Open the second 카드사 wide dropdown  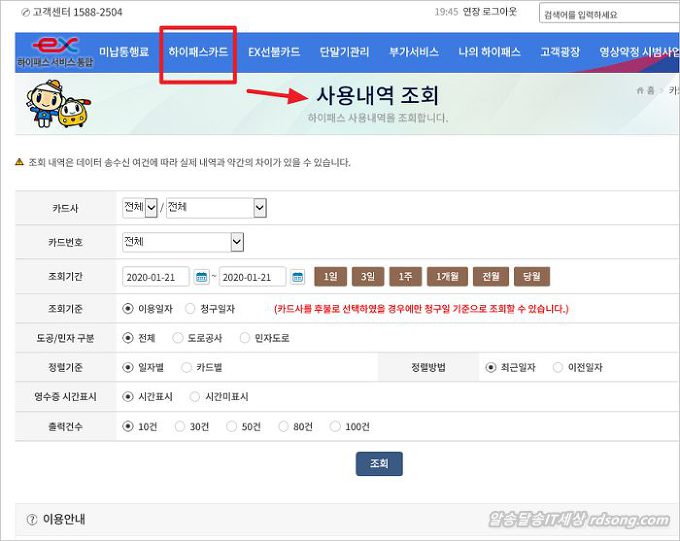[259, 207]
